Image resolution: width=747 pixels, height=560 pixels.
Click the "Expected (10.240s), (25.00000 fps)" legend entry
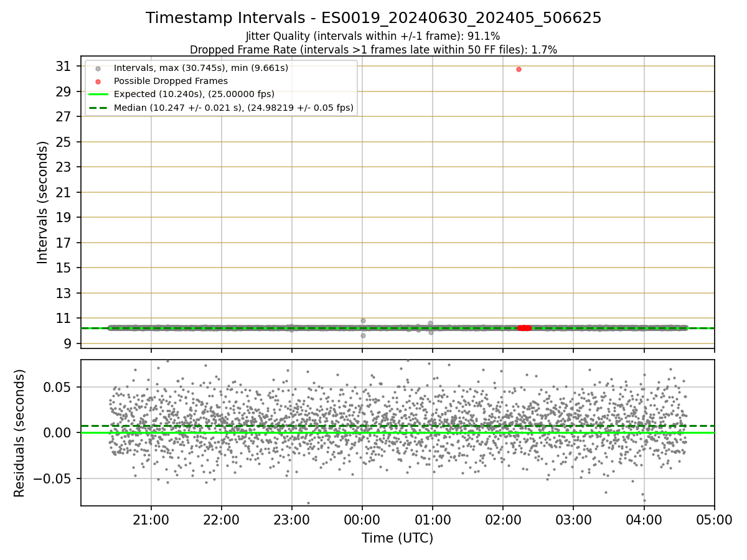(194, 94)
